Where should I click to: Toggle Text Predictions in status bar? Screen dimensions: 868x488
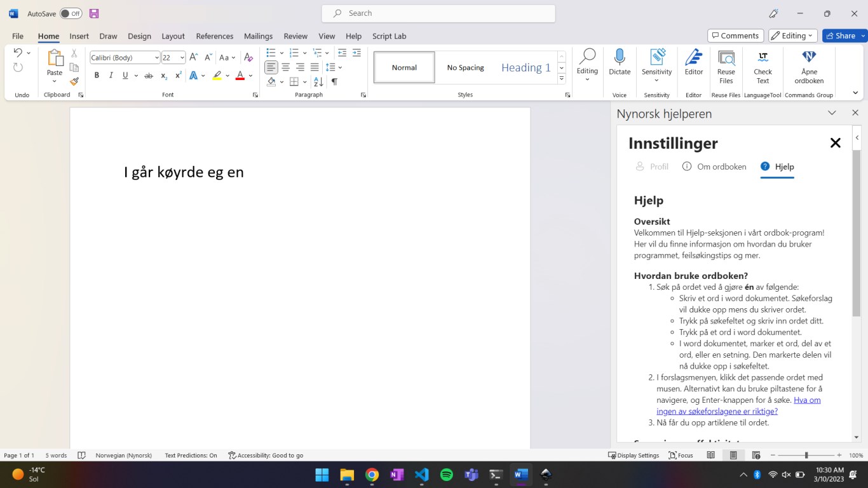191,456
